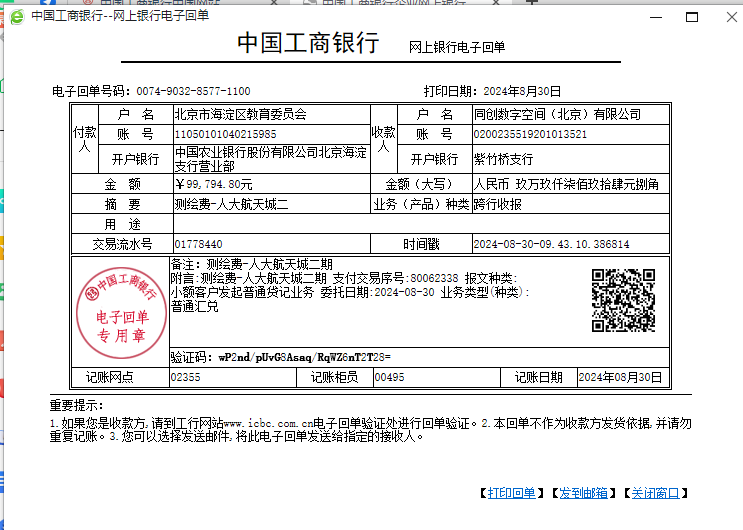Screen dimensions: 743x530
Task: Click 打印回单 link to print the receipt
Action: pyautogui.click(x=511, y=493)
